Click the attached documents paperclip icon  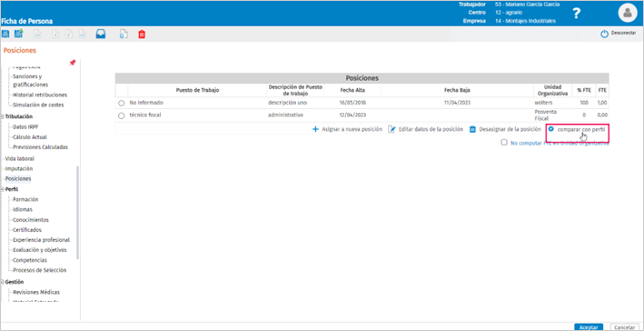coord(124,35)
